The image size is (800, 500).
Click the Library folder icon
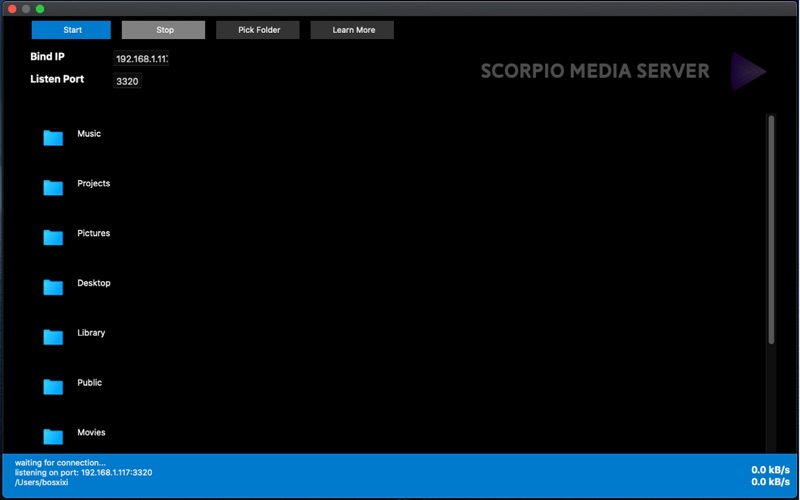[53, 337]
